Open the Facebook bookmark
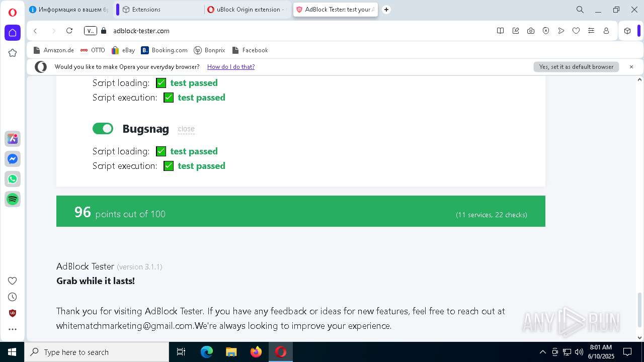Screen dimensions: 644x362 (250, 50)
